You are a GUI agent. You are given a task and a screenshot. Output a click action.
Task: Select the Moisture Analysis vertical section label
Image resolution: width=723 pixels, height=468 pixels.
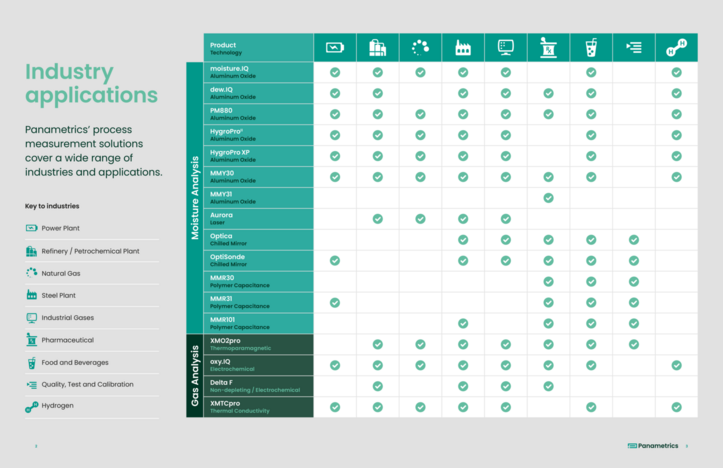click(x=195, y=197)
